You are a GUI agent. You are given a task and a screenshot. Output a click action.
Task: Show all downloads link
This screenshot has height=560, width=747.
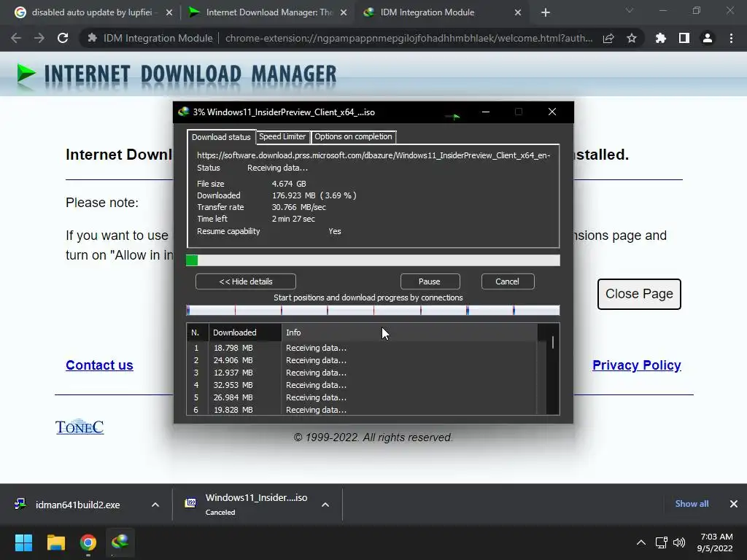692,504
